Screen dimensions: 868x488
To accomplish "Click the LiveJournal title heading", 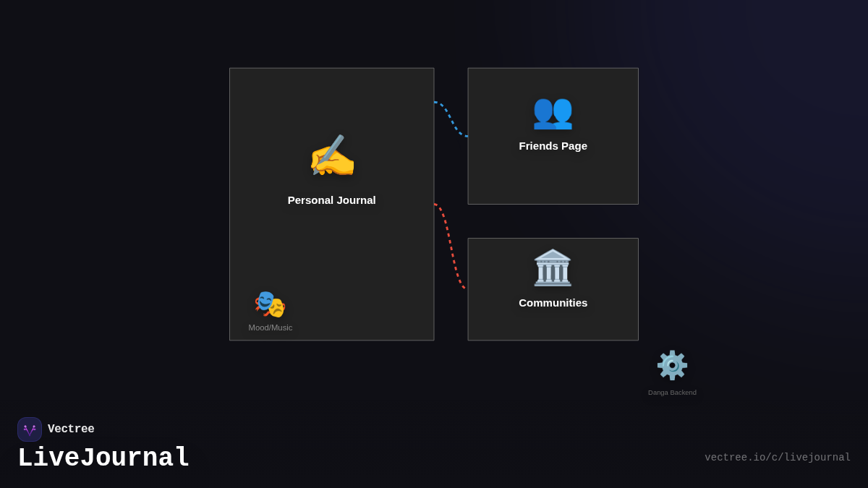I will point(103,458).
